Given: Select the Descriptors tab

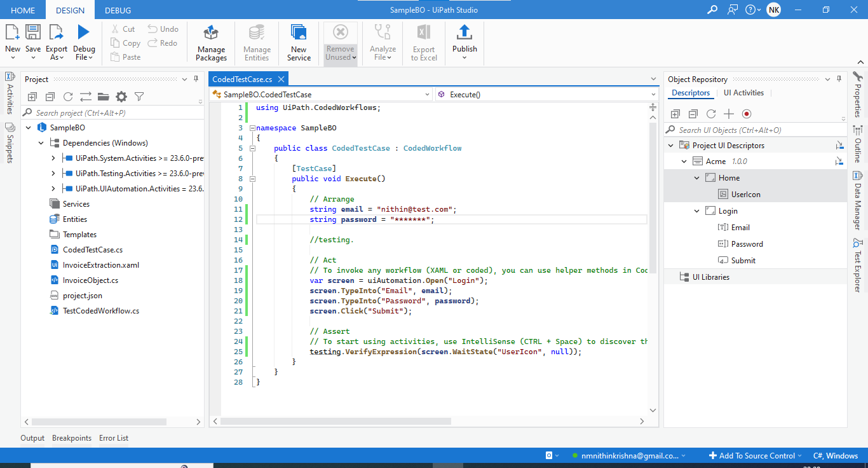Looking at the screenshot, I should [691, 93].
